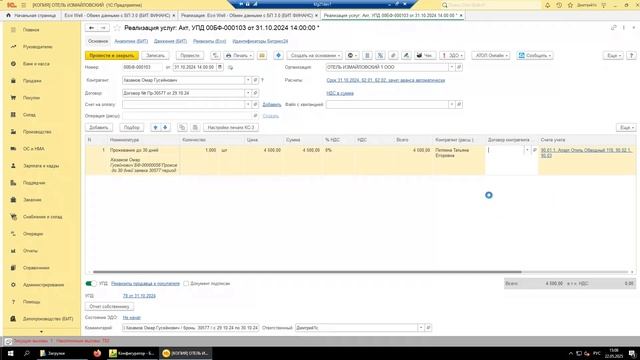This screenshot has width=640, height=360.
Task: Open the Зарплата и кадры section
Action: pyautogui.click(x=41, y=166)
